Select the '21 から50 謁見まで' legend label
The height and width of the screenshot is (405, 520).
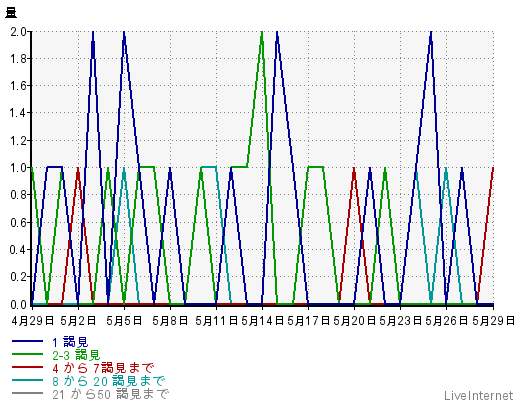(110, 394)
